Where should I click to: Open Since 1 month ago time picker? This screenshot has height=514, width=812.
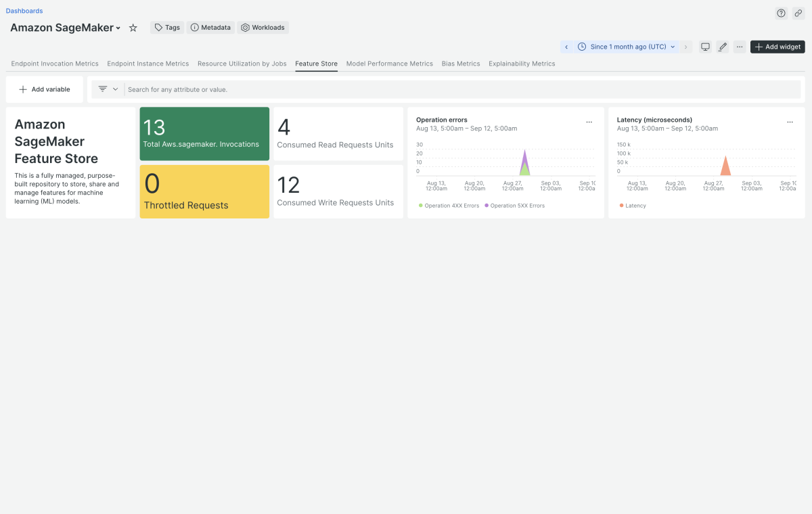tap(627, 47)
